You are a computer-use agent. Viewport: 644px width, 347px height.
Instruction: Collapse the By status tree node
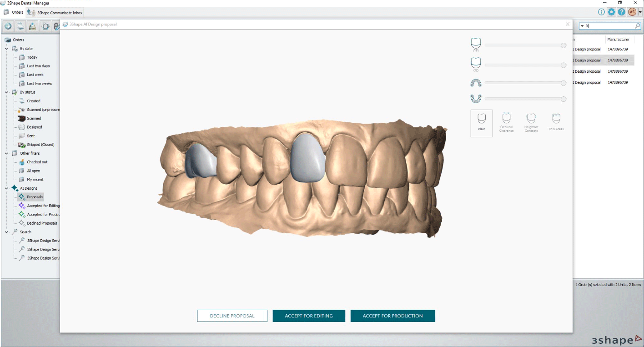coord(7,92)
